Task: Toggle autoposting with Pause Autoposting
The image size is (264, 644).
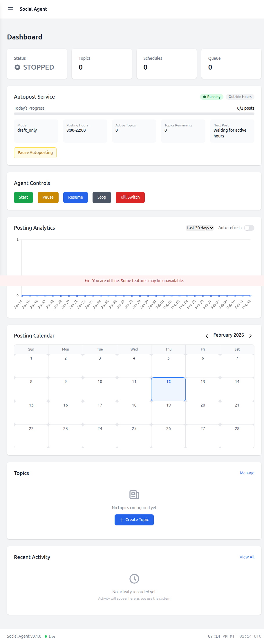Action: [x=35, y=153]
